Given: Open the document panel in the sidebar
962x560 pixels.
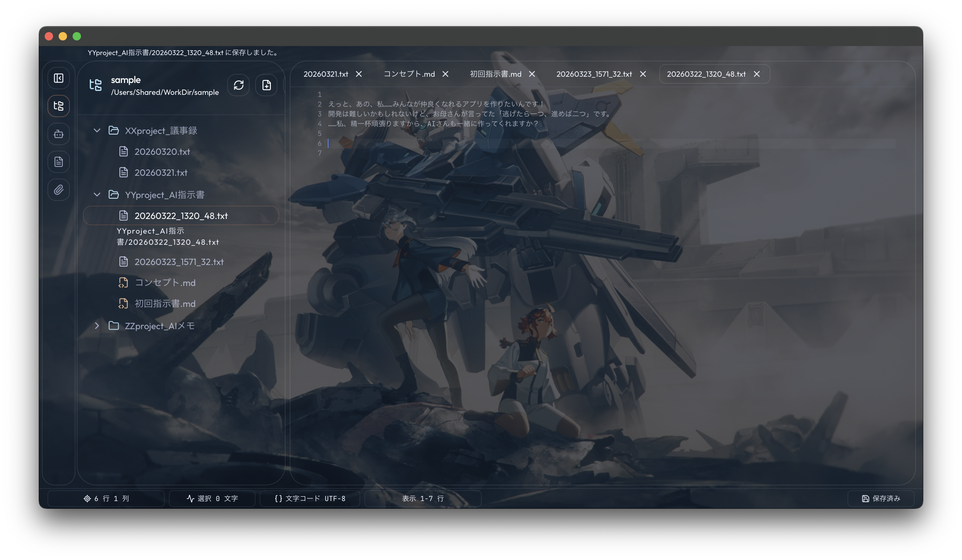Looking at the screenshot, I should coord(58,162).
